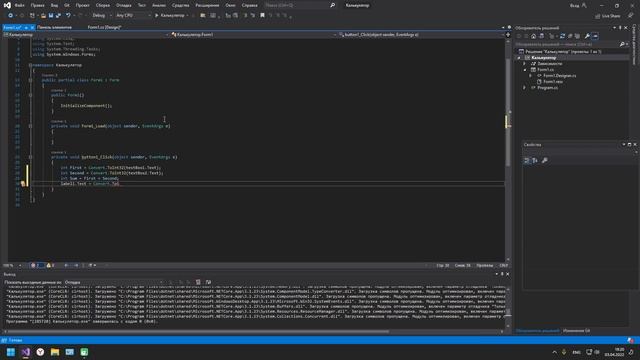This screenshot has width=640, height=360.
Task: Open the button1_Click member dropdown
Action: (421, 35)
